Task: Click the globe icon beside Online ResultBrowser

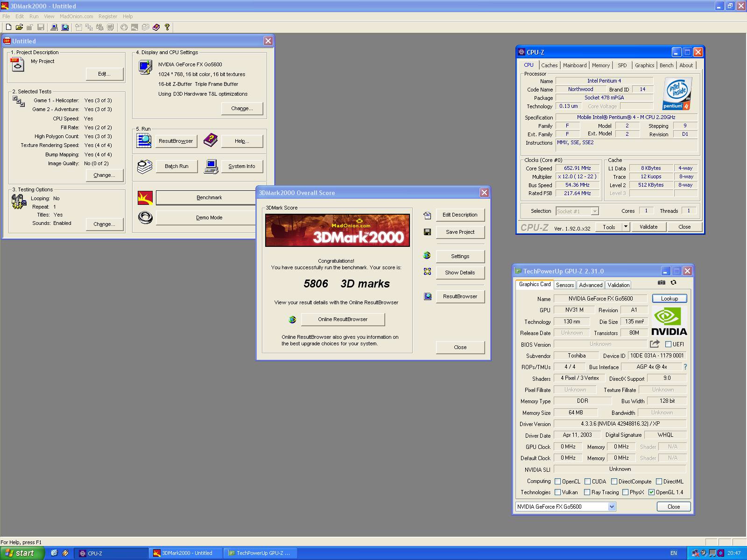Action: (293, 319)
